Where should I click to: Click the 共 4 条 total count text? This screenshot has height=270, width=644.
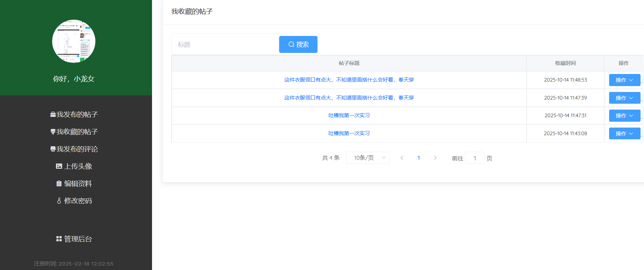pos(331,158)
